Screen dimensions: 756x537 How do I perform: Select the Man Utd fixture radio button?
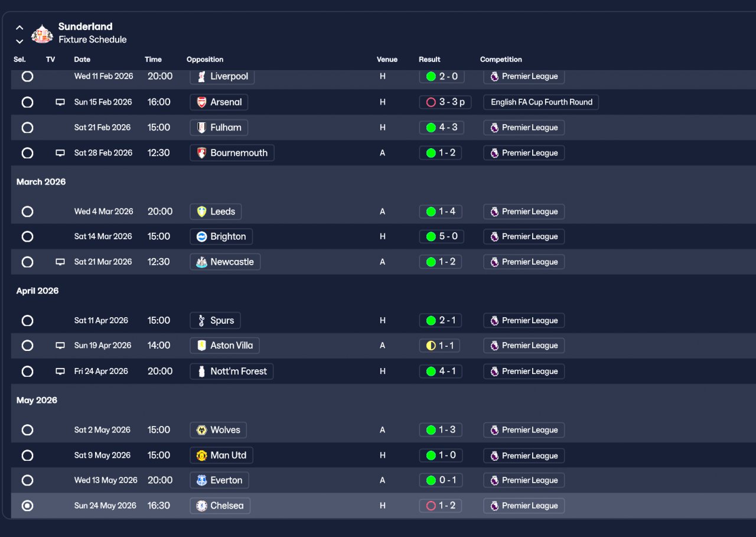point(27,455)
